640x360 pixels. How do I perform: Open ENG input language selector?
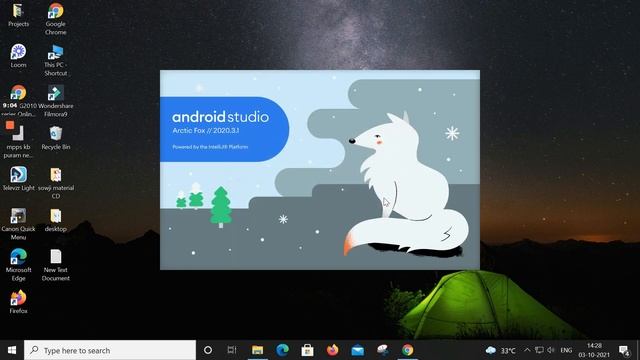pyautogui.click(x=566, y=350)
